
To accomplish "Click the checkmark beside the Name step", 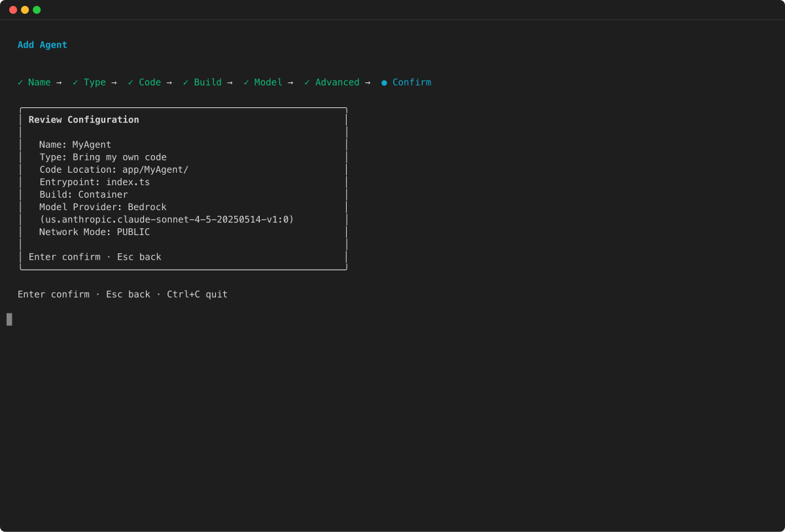I will coord(20,82).
